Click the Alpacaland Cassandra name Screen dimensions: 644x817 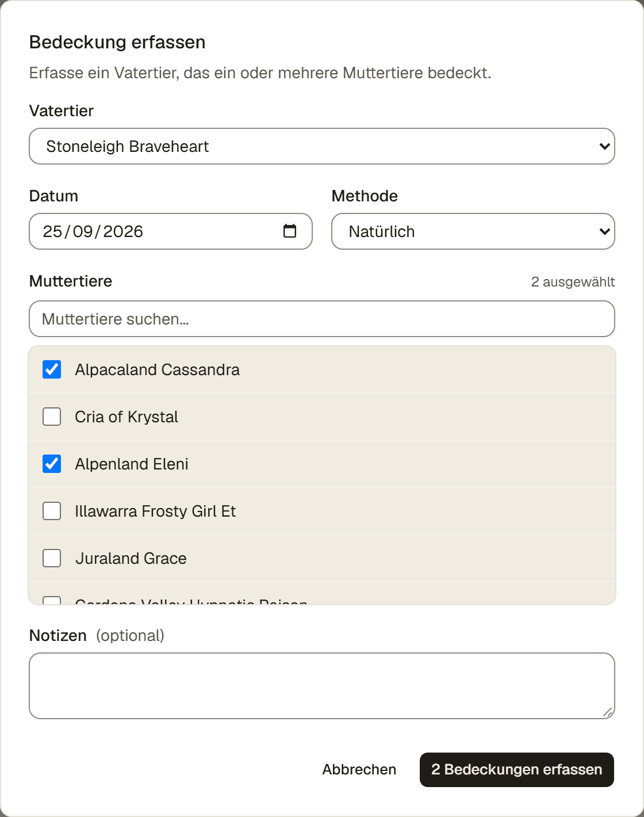[157, 369]
